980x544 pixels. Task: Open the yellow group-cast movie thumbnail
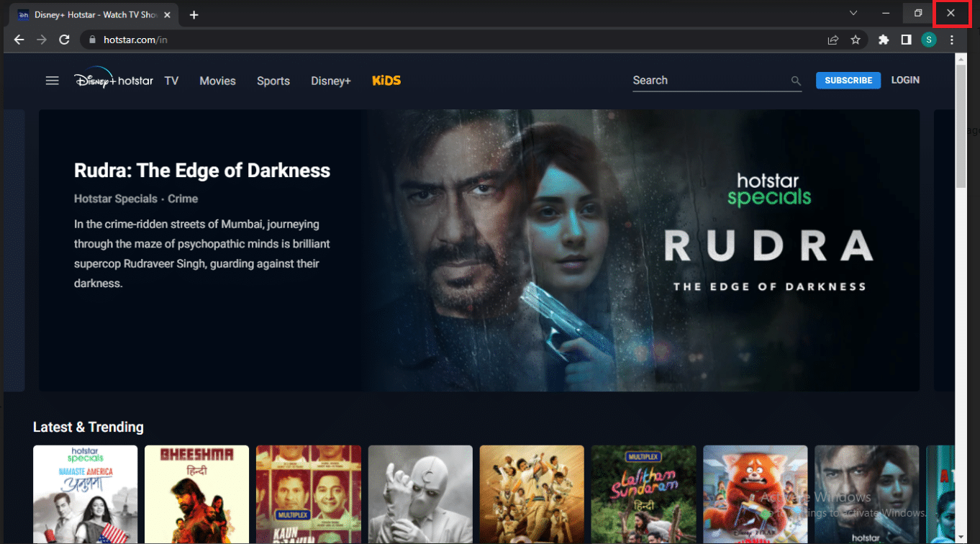532,494
